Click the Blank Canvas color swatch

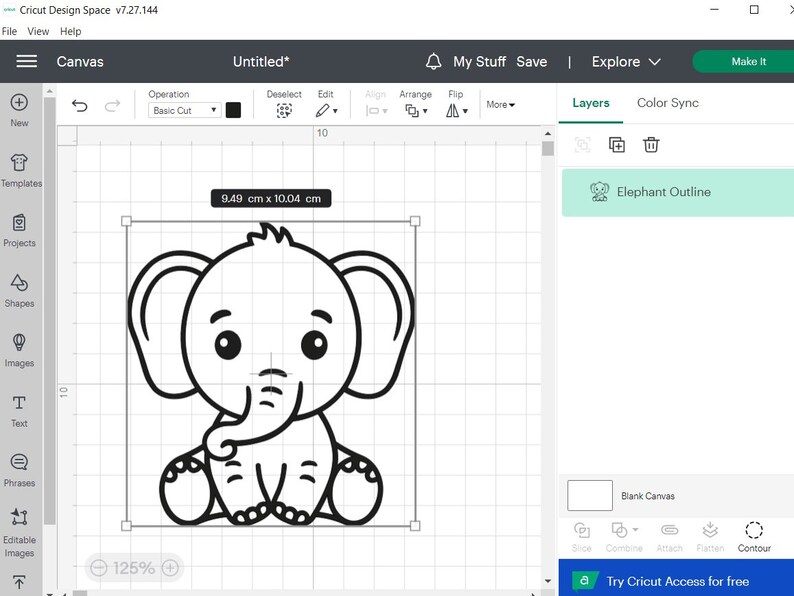[590, 496]
